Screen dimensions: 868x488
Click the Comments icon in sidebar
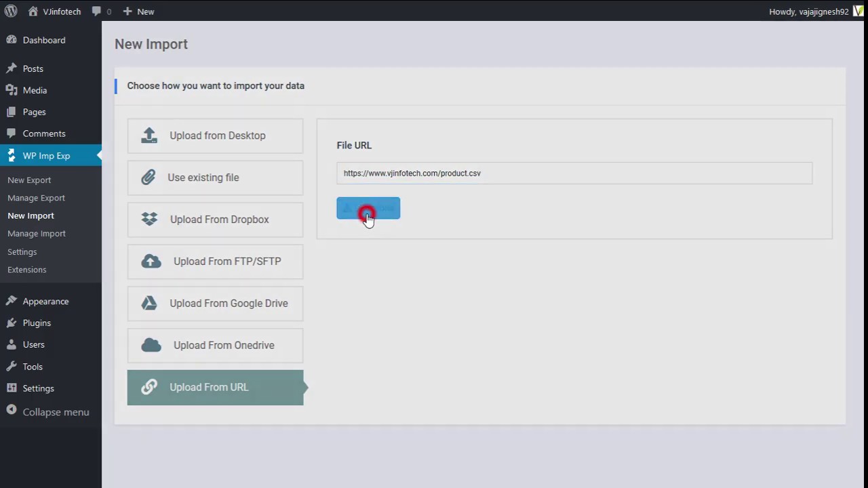(12, 134)
